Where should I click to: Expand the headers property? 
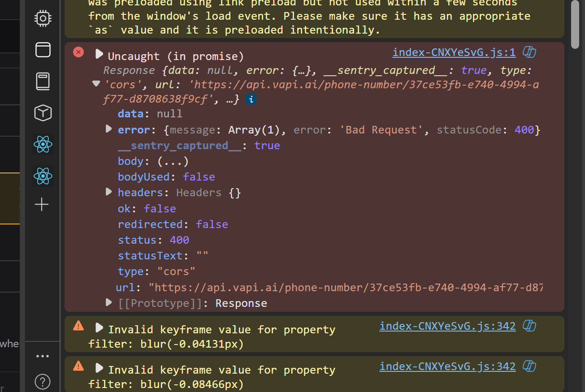108,192
